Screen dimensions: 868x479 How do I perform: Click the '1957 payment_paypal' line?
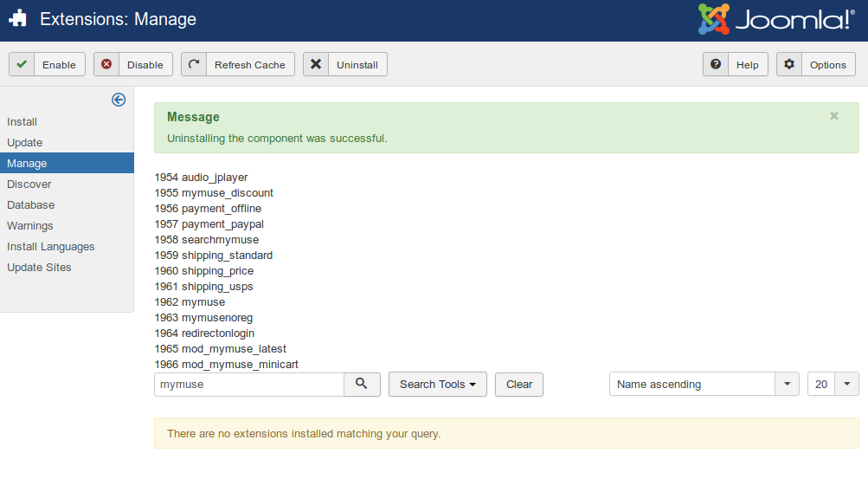click(x=209, y=223)
